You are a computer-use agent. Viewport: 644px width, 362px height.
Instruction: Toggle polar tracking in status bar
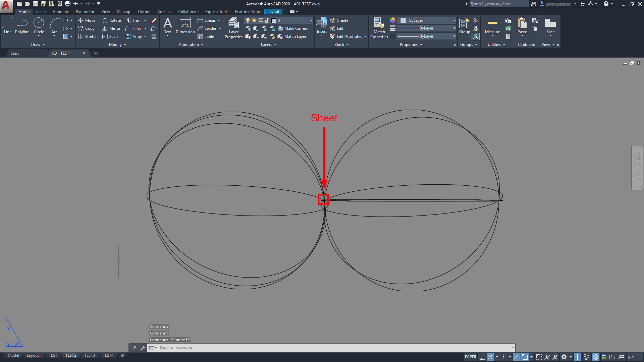tap(490, 357)
